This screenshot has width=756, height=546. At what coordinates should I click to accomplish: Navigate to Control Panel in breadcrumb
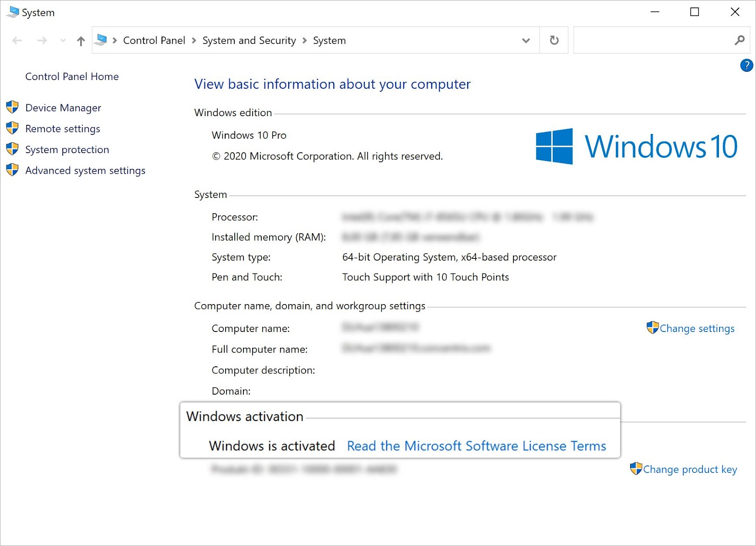[154, 40]
